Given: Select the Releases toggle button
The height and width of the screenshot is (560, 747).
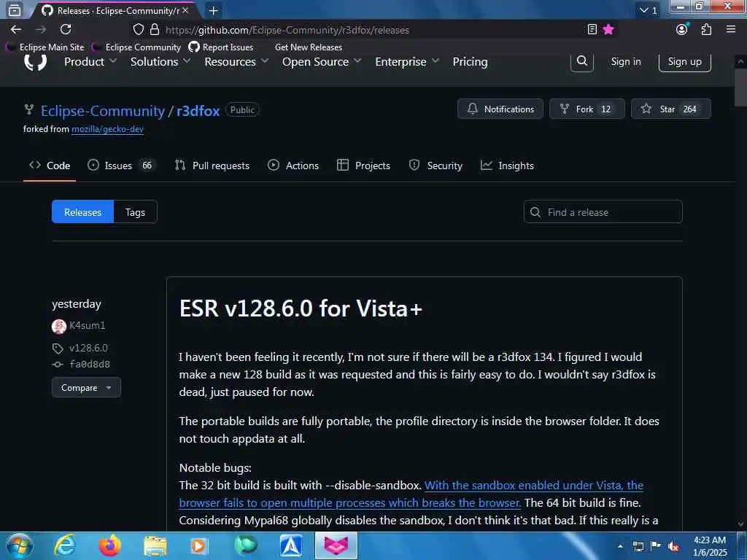Looking at the screenshot, I should pos(83,212).
